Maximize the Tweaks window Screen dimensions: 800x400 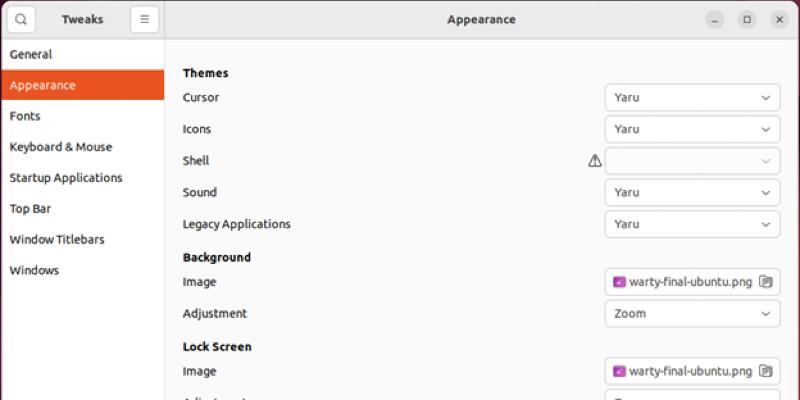(746, 19)
